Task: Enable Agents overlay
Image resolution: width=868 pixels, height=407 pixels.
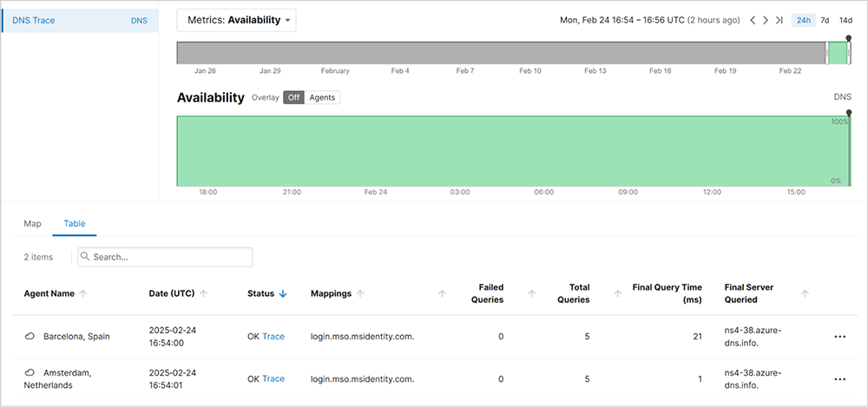Action: 323,98
